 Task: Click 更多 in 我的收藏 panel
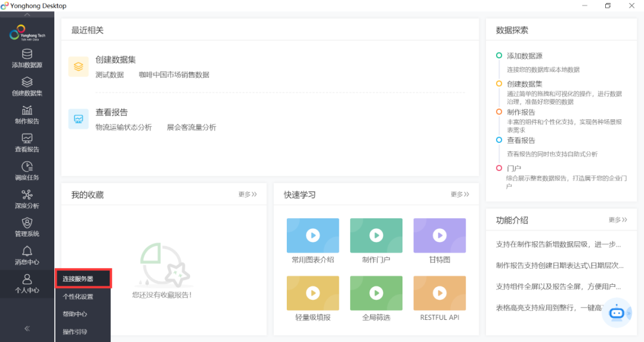coord(247,194)
